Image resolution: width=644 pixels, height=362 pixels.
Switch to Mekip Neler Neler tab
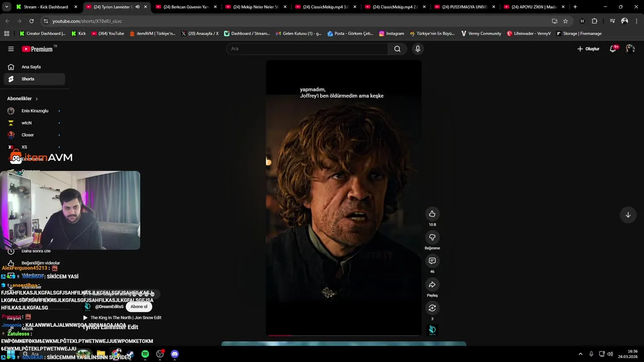click(255, 7)
